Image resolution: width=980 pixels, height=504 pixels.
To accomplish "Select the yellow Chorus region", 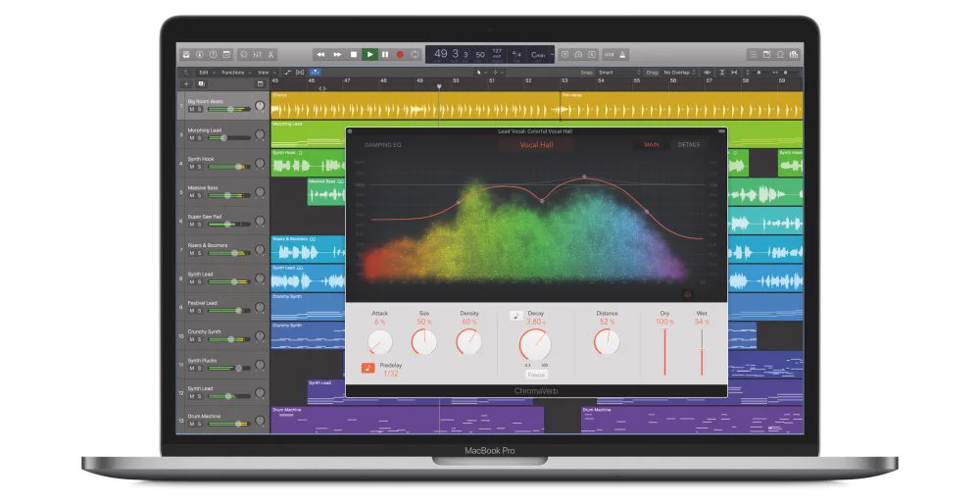I will [415, 106].
